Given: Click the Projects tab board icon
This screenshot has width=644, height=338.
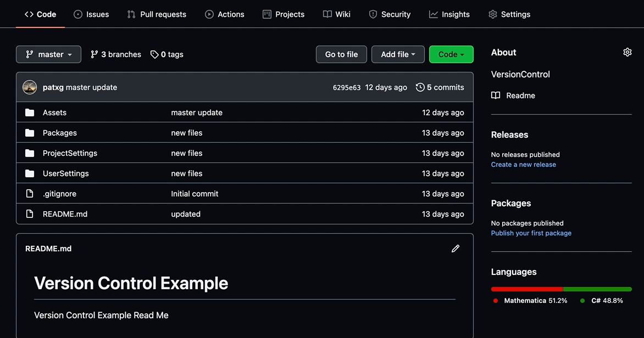Looking at the screenshot, I should [x=267, y=14].
